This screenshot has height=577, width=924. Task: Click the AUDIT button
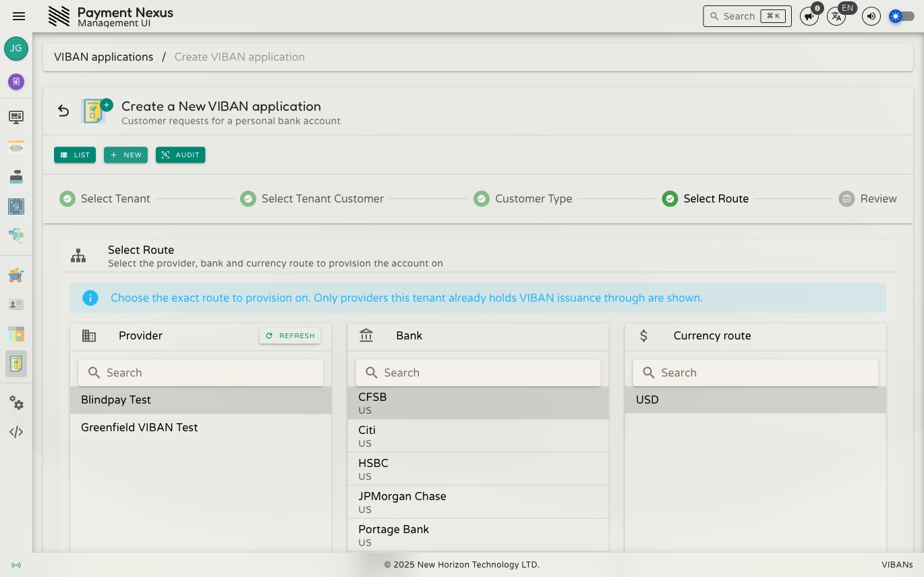(x=181, y=155)
